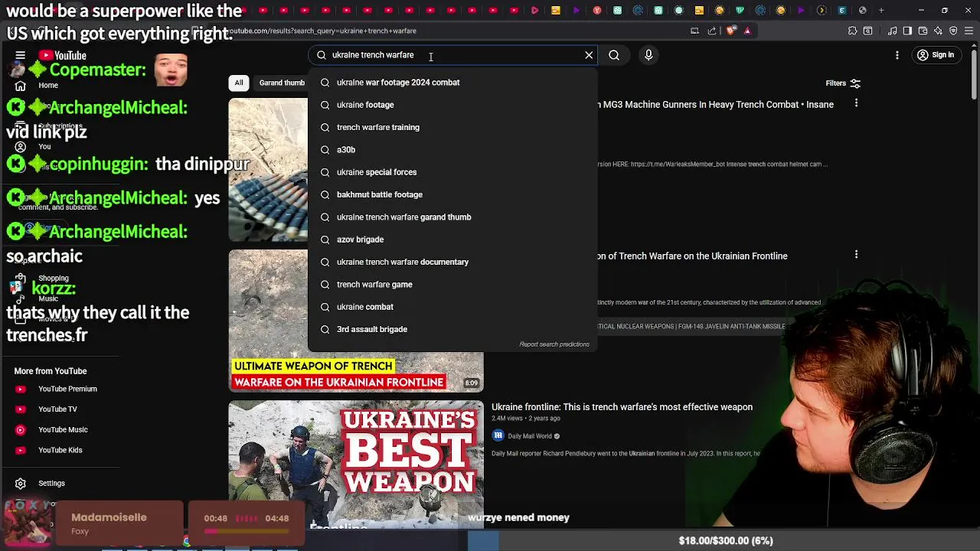Click the Sign in button
This screenshot has width=980, height=551.
936,55
